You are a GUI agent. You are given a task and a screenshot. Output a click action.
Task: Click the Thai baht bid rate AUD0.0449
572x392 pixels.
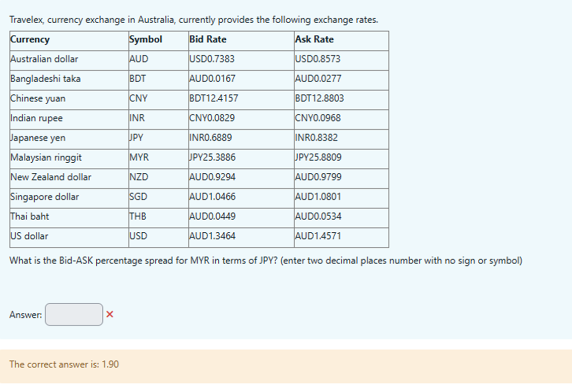click(x=210, y=216)
